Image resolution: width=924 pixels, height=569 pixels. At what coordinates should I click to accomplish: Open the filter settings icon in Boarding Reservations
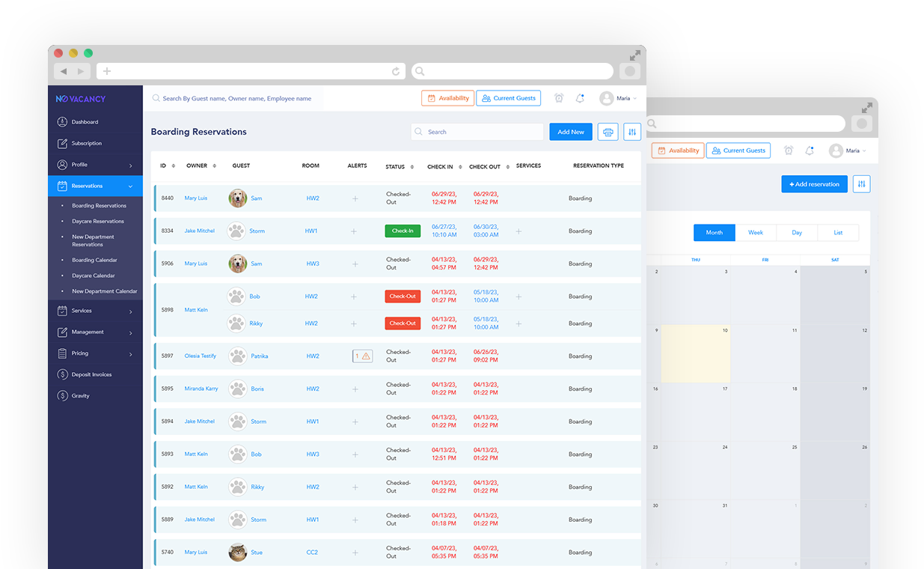point(632,132)
